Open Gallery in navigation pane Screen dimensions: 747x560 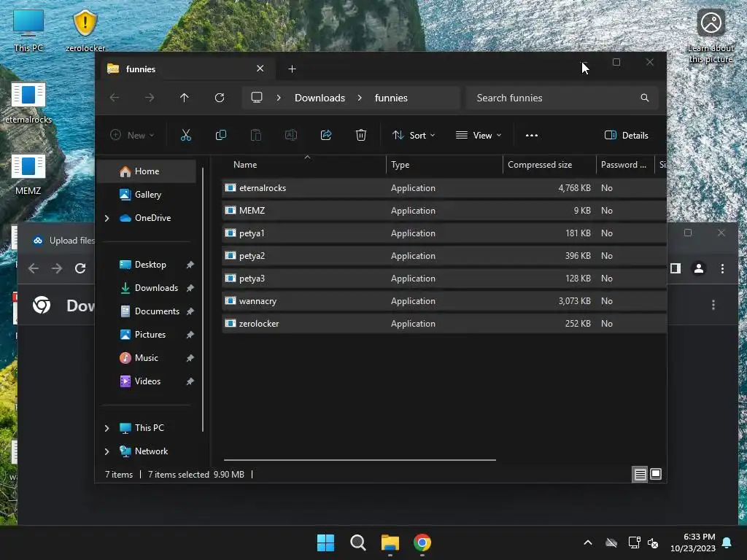pos(146,194)
